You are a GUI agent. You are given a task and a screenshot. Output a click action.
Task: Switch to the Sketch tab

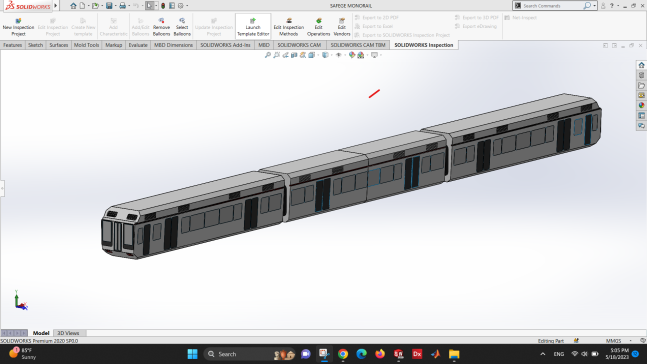coord(35,45)
